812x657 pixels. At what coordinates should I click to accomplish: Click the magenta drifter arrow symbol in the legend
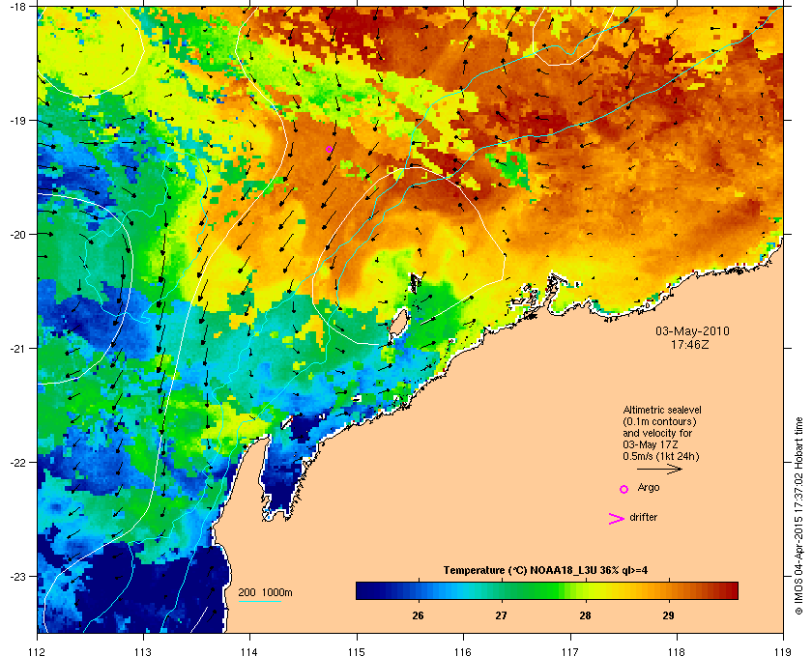click(617, 519)
